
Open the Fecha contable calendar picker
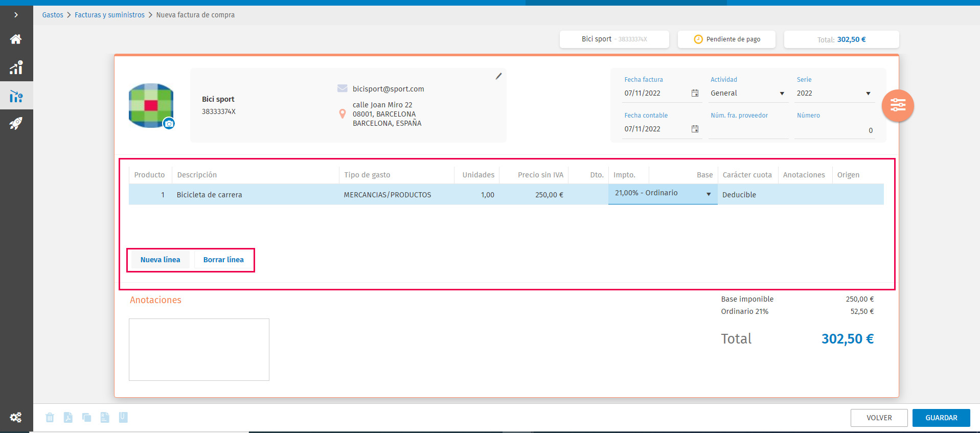pos(695,129)
